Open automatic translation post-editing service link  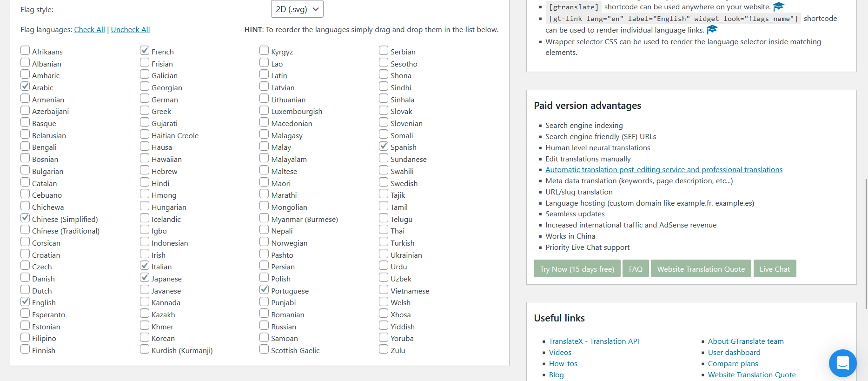pos(663,170)
